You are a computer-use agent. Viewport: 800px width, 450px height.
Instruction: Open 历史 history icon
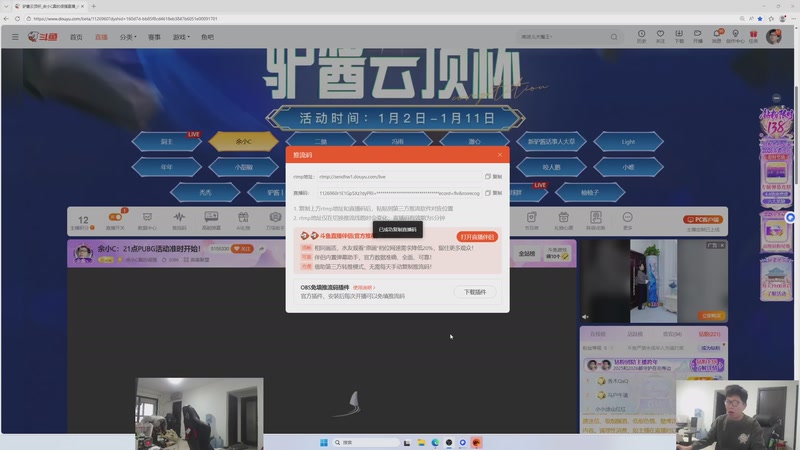(x=641, y=36)
